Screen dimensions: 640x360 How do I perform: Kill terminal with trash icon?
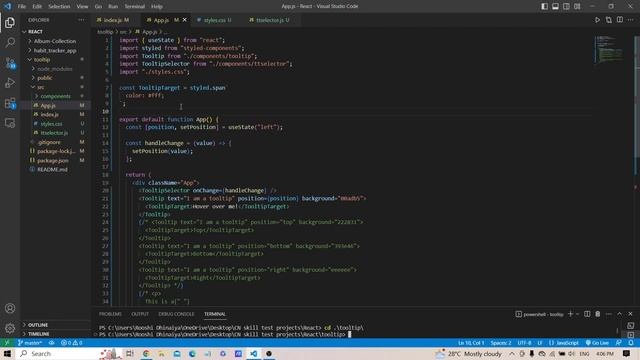(598, 314)
